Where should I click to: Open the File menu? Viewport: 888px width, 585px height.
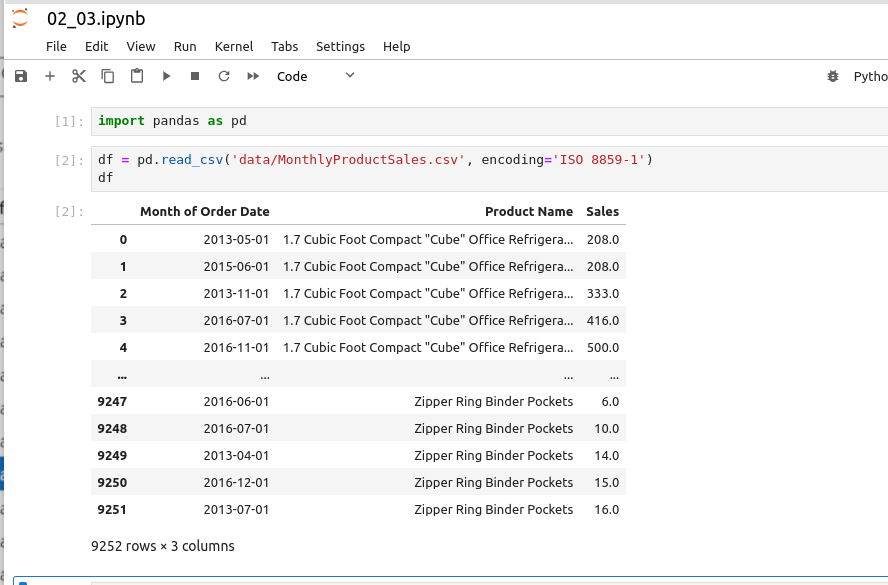coord(56,46)
